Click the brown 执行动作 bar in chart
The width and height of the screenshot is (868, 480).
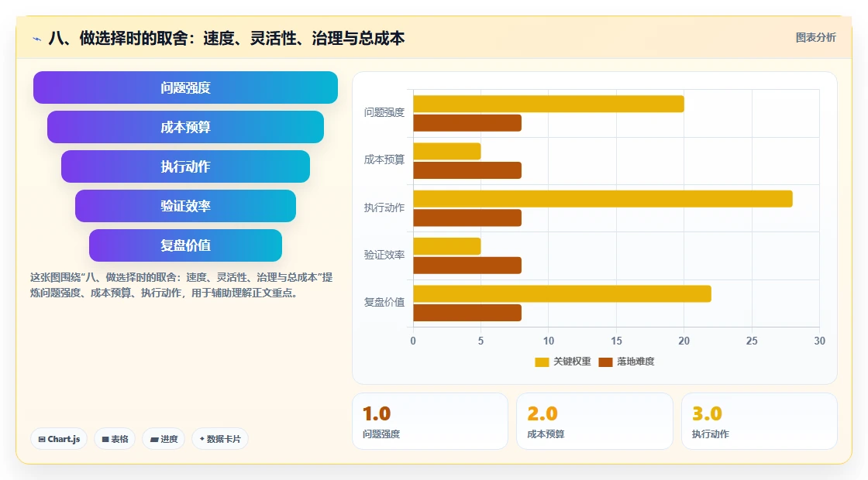467,218
